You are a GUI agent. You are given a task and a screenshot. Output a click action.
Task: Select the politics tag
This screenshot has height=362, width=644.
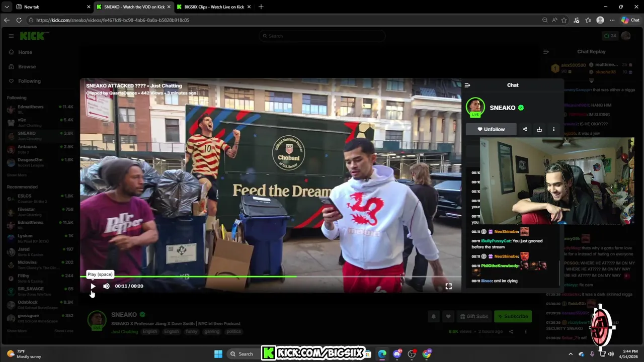point(233,332)
